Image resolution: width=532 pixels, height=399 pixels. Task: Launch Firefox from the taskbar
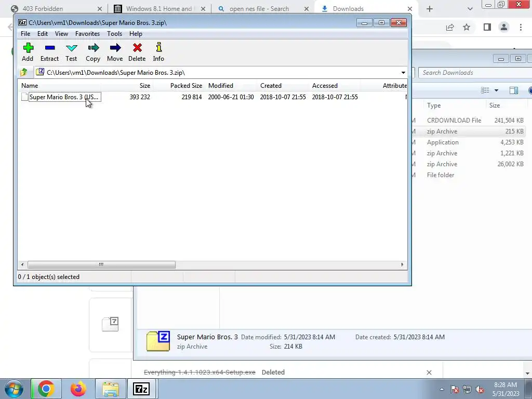pyautogui.click(x=78, y=389)
